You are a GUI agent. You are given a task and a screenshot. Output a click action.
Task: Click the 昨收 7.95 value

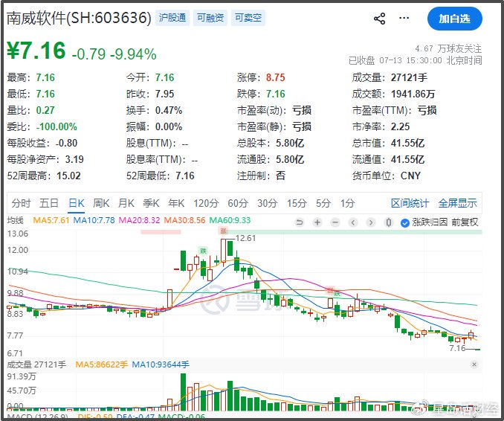point(164,94)
